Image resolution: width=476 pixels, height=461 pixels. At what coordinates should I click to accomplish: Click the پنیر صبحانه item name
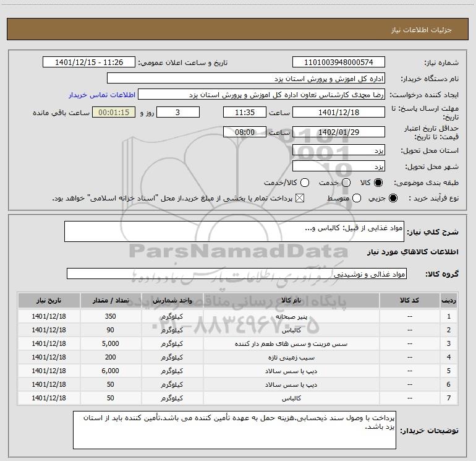point(291,317)
